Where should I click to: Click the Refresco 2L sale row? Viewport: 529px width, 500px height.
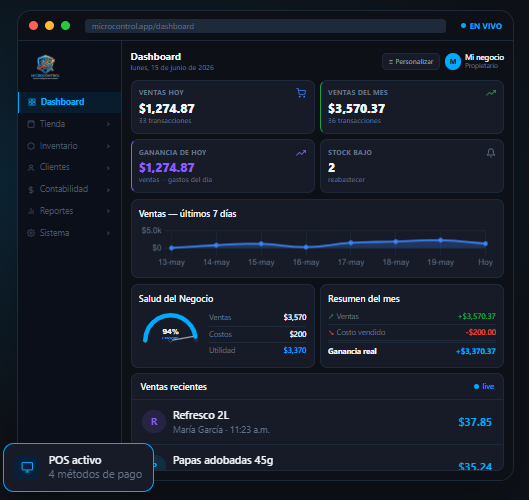[x=317, y=422]
